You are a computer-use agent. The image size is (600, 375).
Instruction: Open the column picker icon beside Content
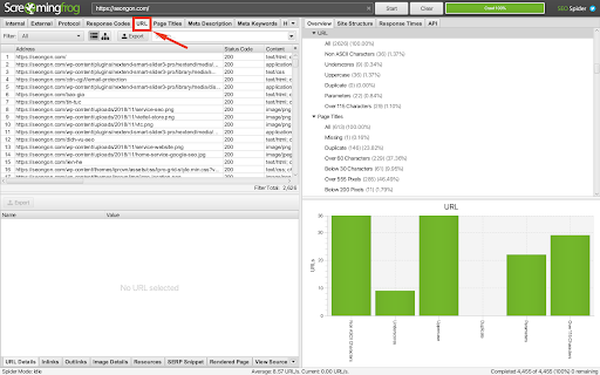pos(295,49)
